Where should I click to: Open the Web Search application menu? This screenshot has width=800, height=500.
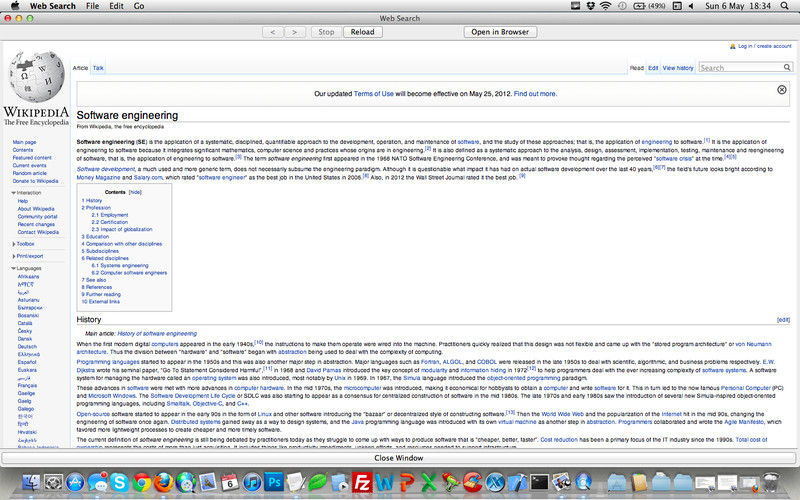pos(53,6)
